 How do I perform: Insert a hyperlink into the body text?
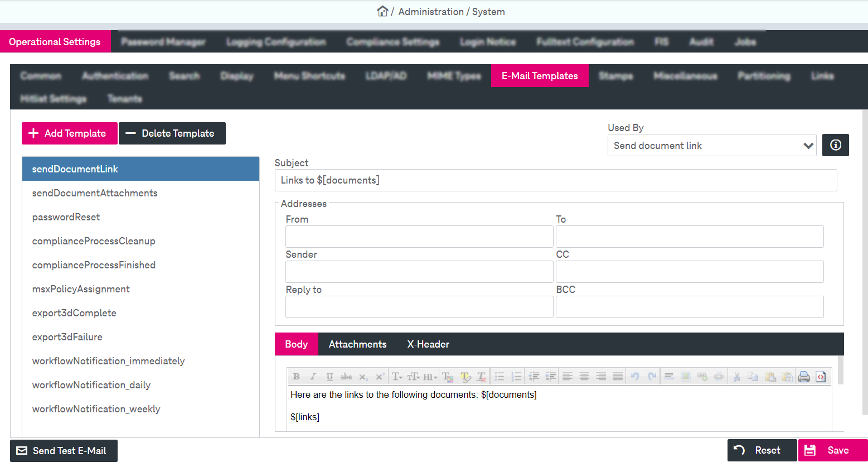702,377
